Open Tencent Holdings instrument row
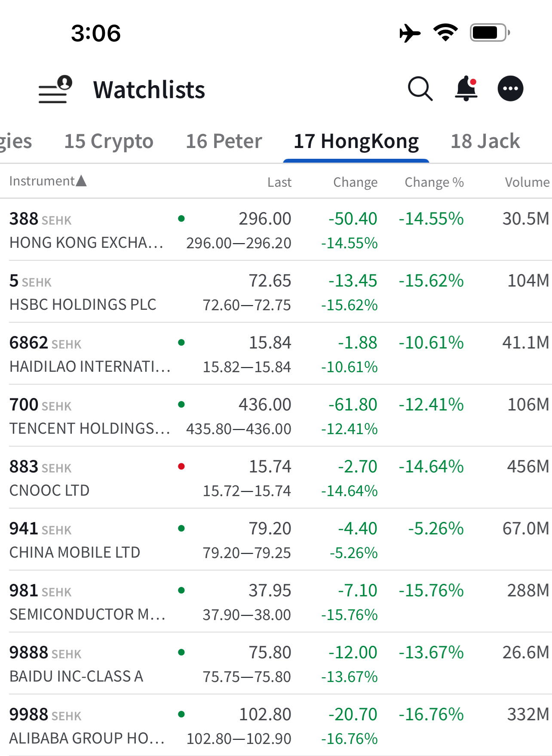The width and height of the screenshot is (552, 756). [x=89, y=416]
